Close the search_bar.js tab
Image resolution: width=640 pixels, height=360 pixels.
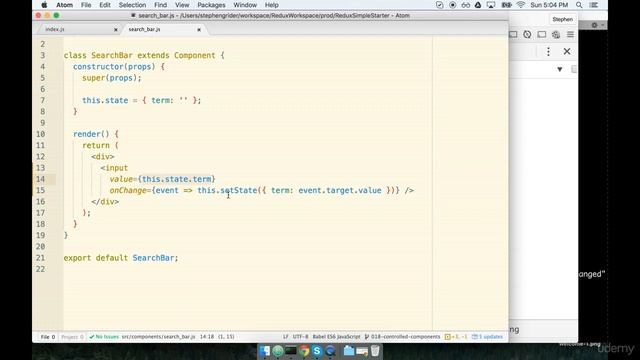point(199,29)
